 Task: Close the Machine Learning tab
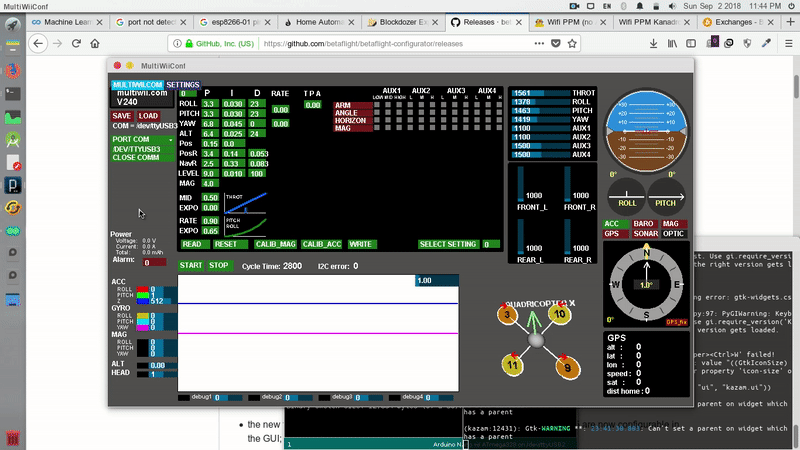pyautogui.click(x=99, y=22)
